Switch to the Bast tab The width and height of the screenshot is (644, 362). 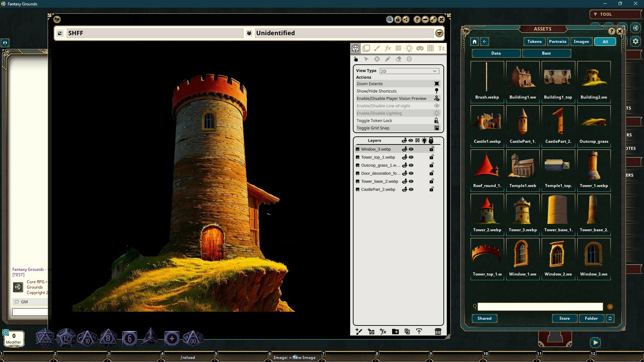pos(546,53)
